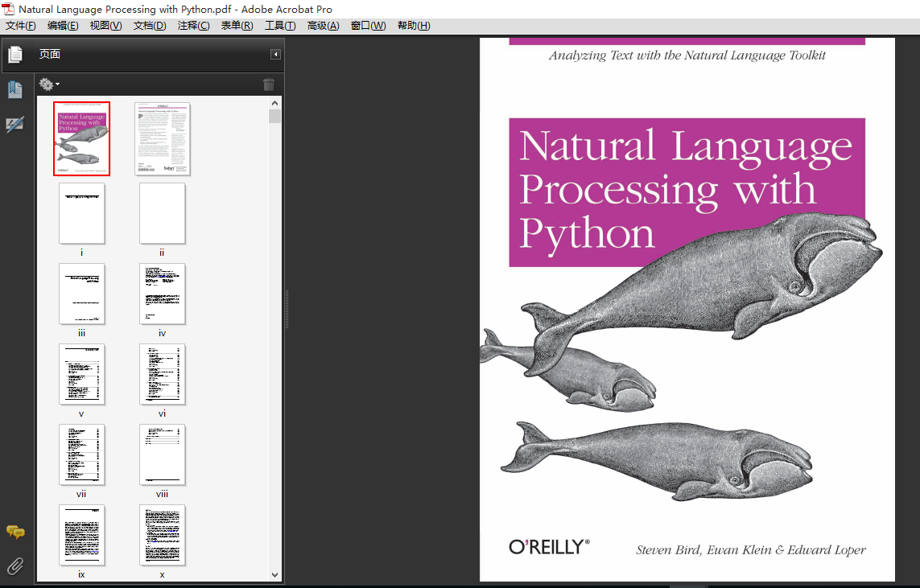This screenshot has height=588, width=920.
Task: Delete selected page with trash icon
Action: click(269, 84)
